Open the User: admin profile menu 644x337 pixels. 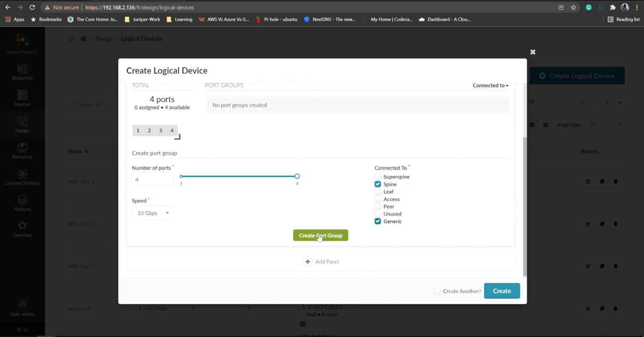coord(22,308)
